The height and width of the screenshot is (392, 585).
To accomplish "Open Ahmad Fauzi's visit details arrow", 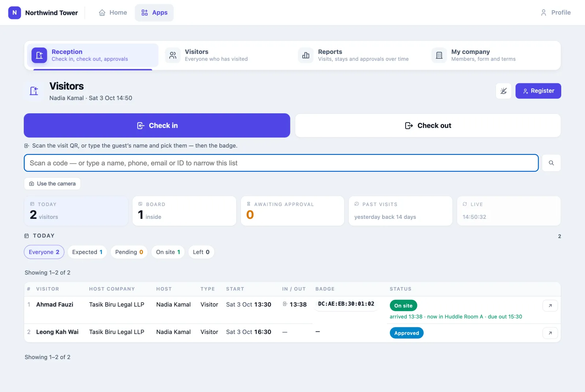I will [550, 305].
